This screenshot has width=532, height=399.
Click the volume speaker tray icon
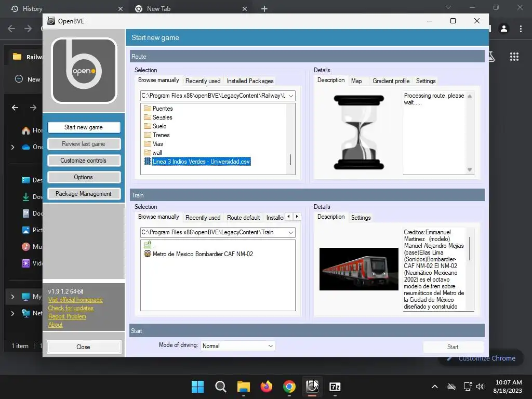480,387
